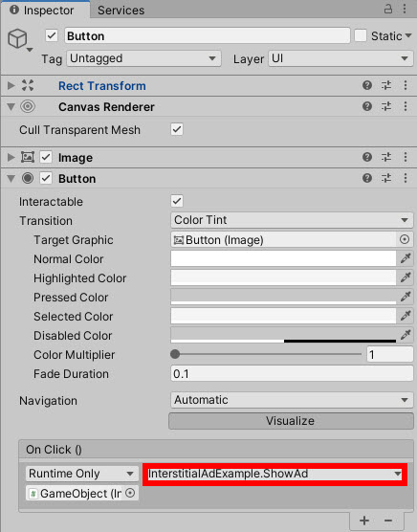Expand the Image component
This screenshot has height=532, width=417.
click(11, 158)
